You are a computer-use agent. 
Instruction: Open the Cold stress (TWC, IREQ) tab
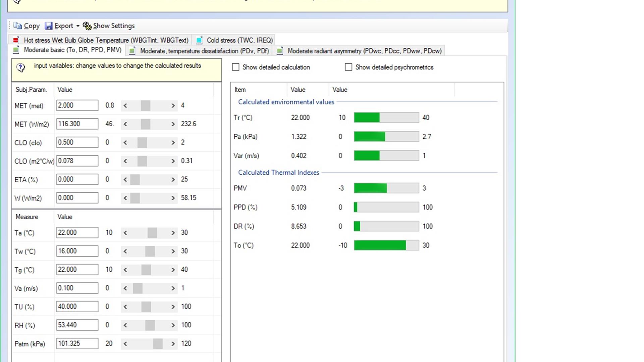click(x=234, y=40)
